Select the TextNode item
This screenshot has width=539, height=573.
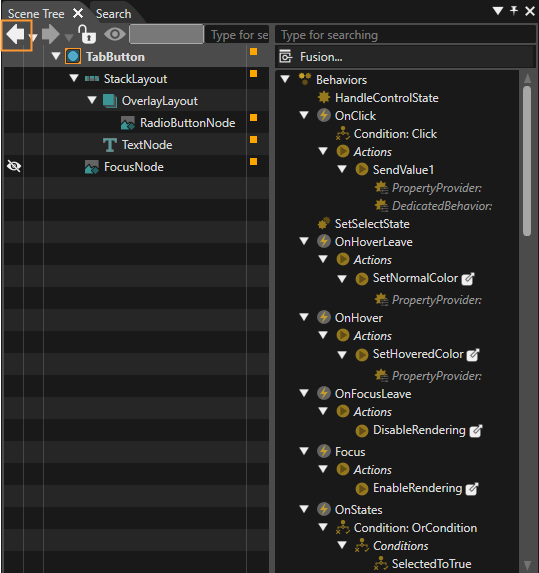click(147, 145)
